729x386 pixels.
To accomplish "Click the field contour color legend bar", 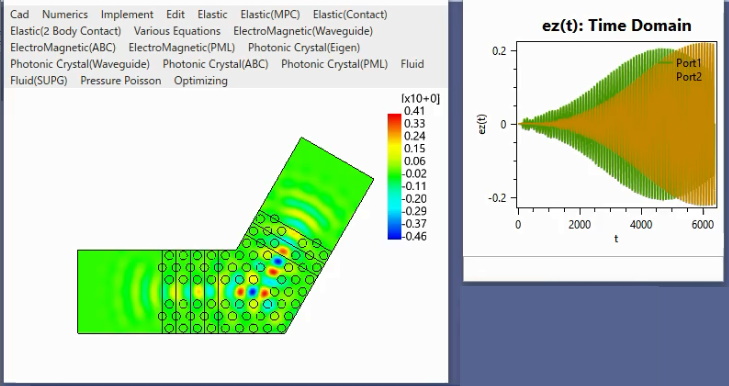I will tap(394, 176).
